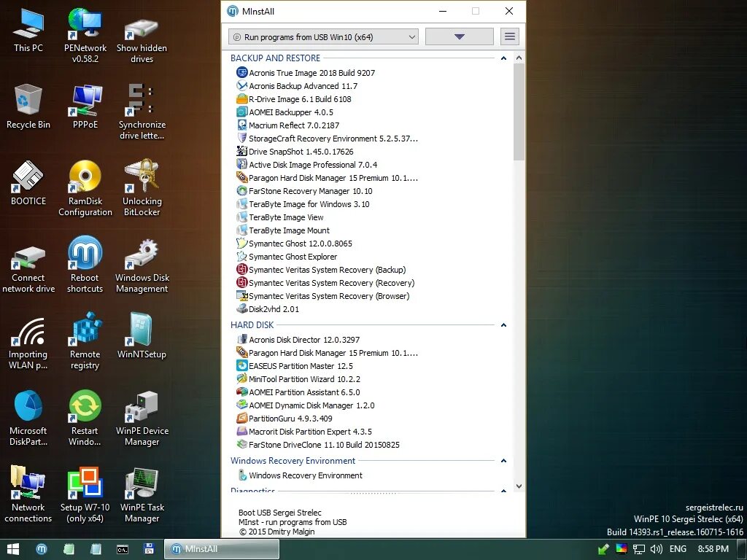Launch Restart Windows shortcut

coord(85,418)
